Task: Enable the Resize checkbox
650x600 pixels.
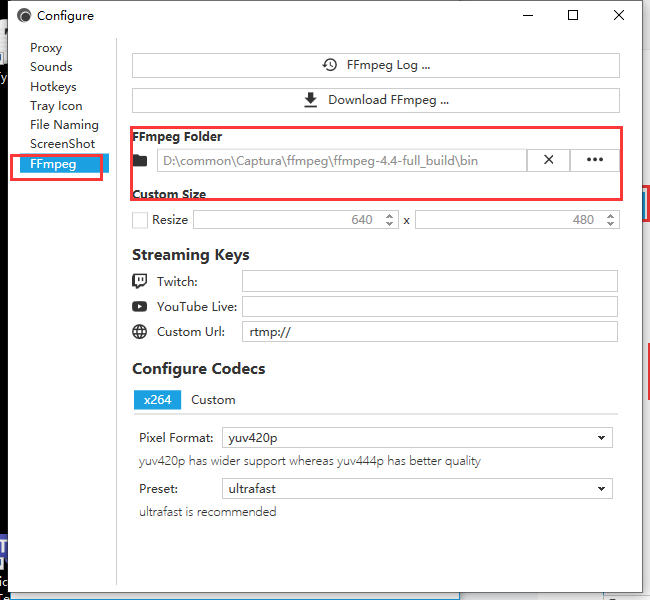Action: 140,220
